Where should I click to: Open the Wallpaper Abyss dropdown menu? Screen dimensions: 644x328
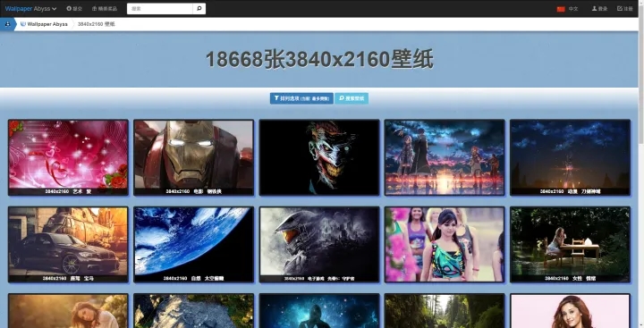tap(30, 9)
